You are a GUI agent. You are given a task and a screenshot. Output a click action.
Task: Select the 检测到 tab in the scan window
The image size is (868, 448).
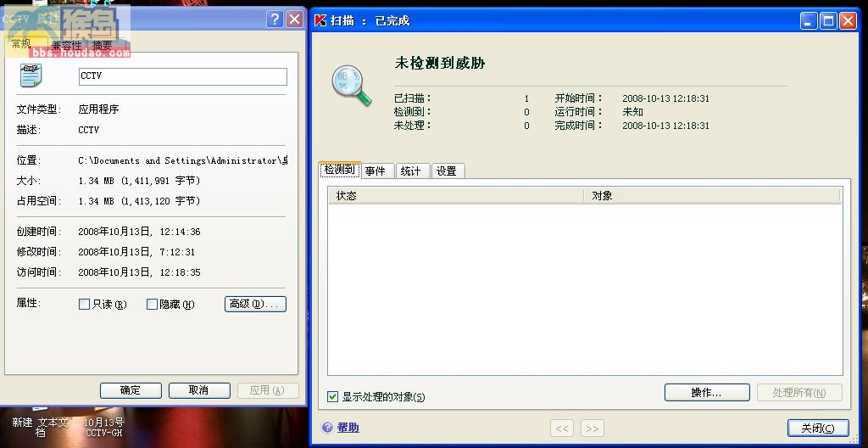[x=340, y=170]
